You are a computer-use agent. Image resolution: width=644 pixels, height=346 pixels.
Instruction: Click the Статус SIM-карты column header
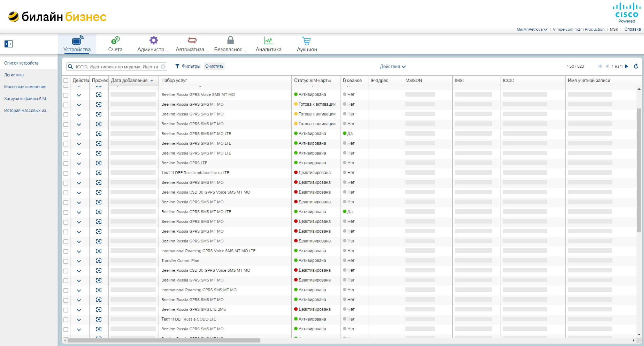315,81
